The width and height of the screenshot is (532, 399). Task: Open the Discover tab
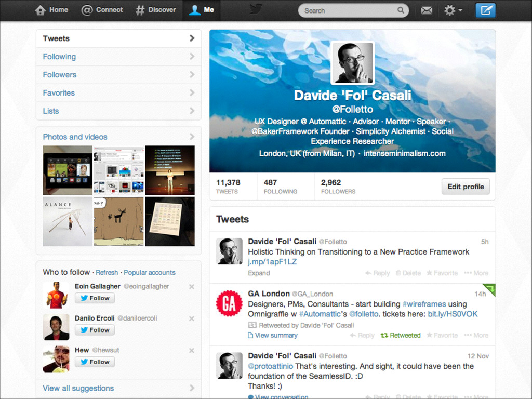[156, 10]
